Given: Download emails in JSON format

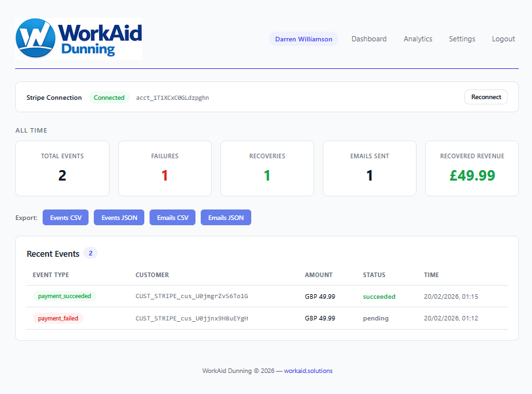Looking at the screenshot, I should pos(226,217).
